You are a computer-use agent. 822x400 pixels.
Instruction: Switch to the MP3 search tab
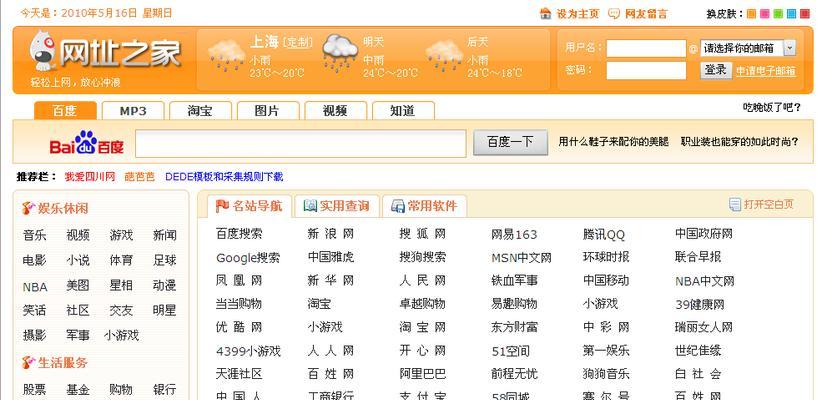[133, 111]
